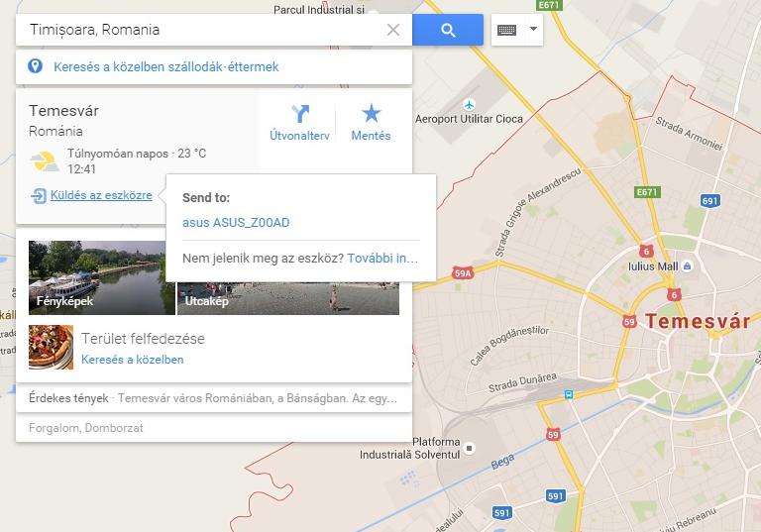Save place with Mentés star icon
Viewport: 761px width, 532px height.
pyautogui.click(x=371, y=122)
